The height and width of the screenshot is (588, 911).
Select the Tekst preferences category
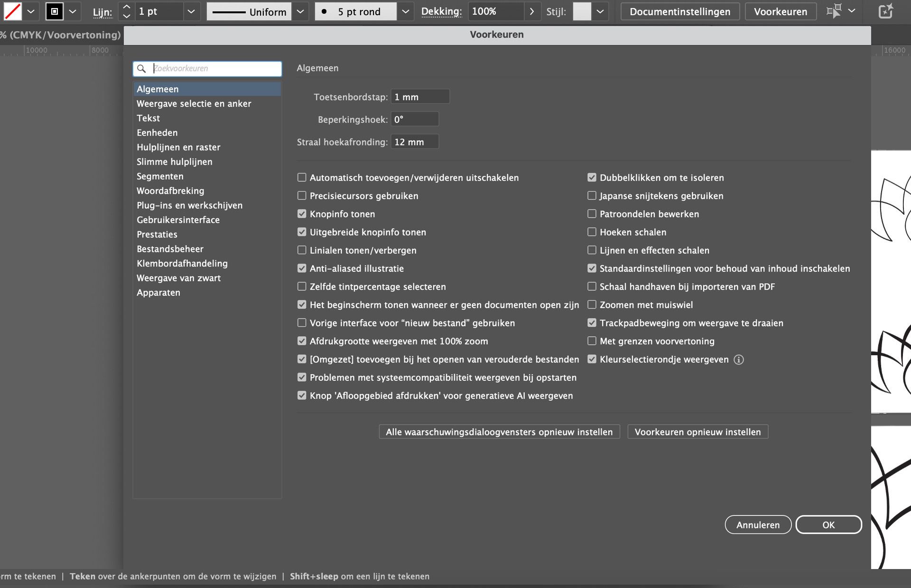coord(149,118)
